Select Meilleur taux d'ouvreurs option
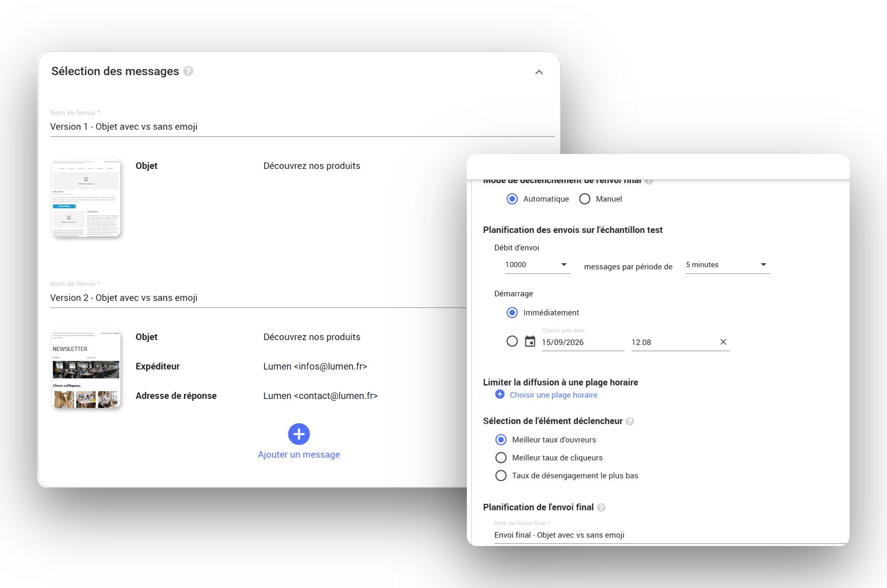 pos(501,440)
